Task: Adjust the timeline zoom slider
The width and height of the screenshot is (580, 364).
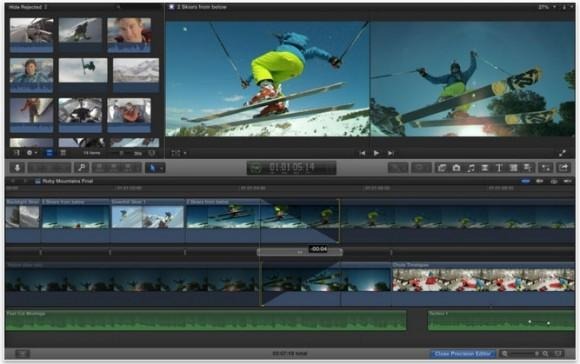Action: (523, 354)
